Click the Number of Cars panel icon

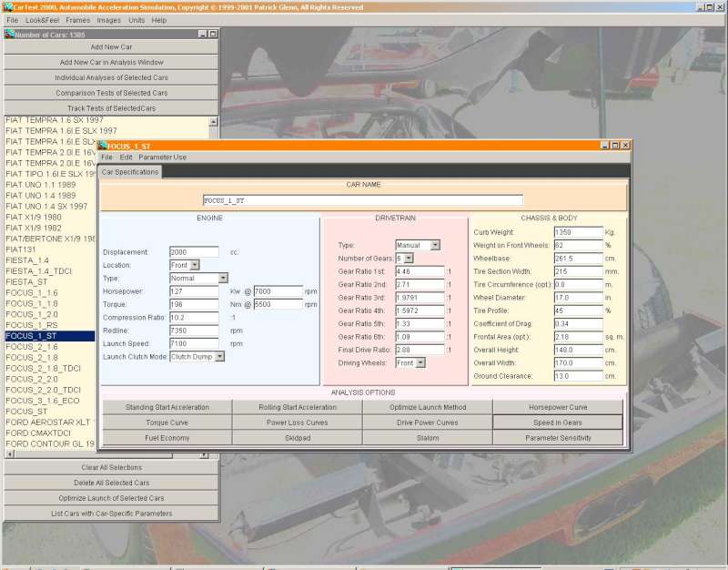pyautogui.click(x=9, y=34)
